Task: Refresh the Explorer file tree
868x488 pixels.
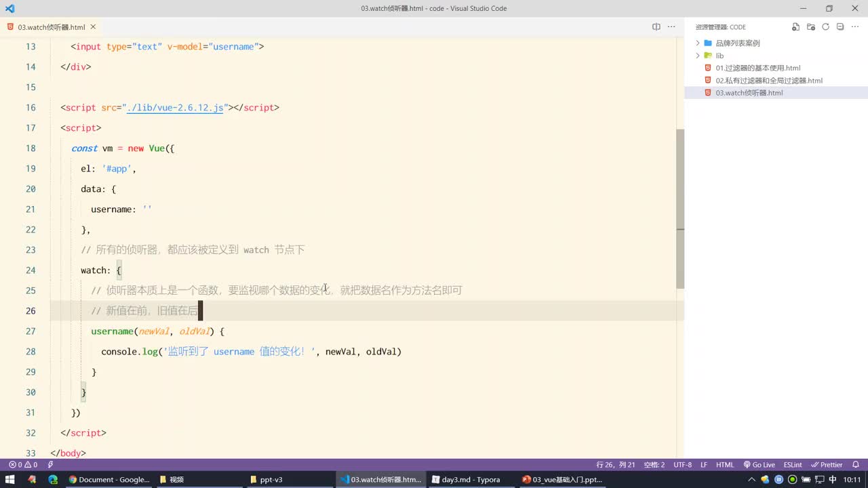Action: point(825,27)
